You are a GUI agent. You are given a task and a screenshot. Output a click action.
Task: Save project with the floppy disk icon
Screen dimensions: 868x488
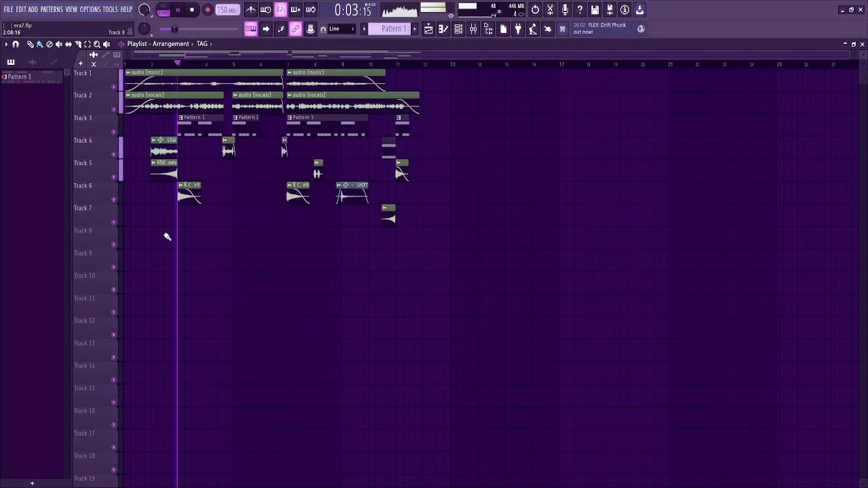[595, 9]
